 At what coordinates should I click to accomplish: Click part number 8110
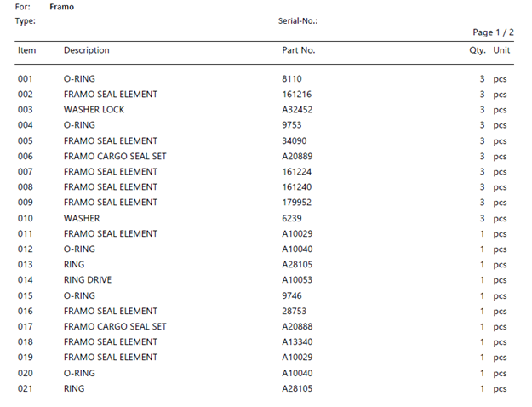pos(292,79)
